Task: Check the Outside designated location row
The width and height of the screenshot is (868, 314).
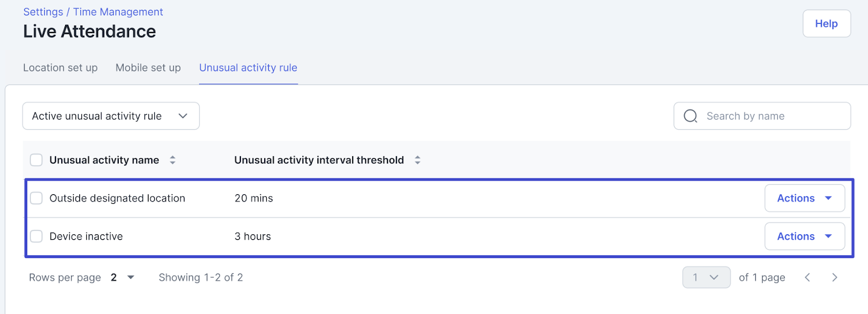Action: pyautogui.click(x=36, y=198)
